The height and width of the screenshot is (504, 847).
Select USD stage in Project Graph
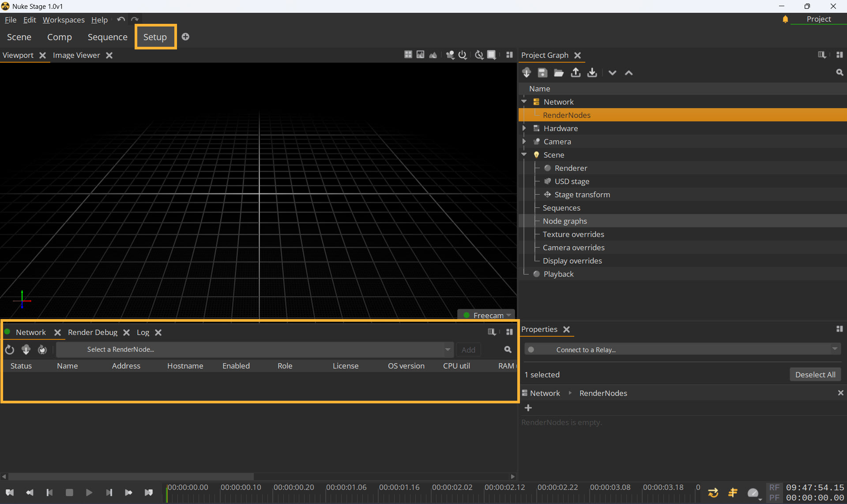tap(572, 181)
